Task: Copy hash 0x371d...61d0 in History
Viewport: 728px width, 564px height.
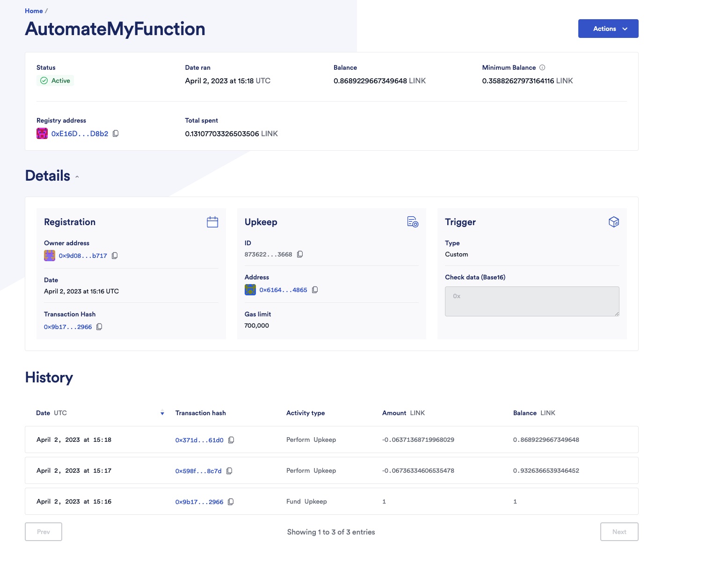Action: pyautogui.click(x=231, y=440)
